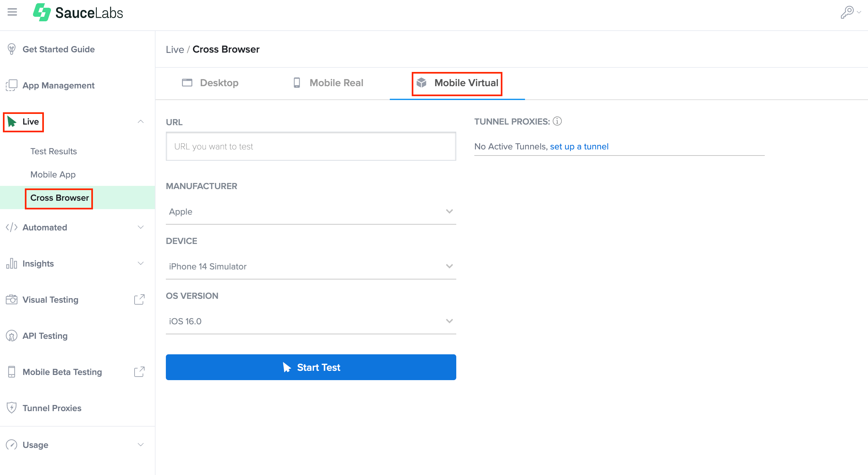Screen dimensions: 868x475
Task: Click the SauceLabs logo
Action: click(78, 13)
